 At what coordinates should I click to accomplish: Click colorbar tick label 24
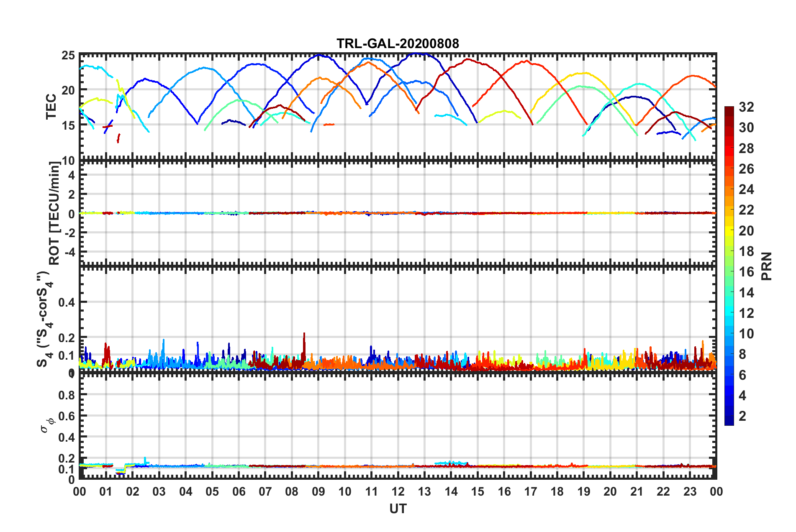coord(746,189)
